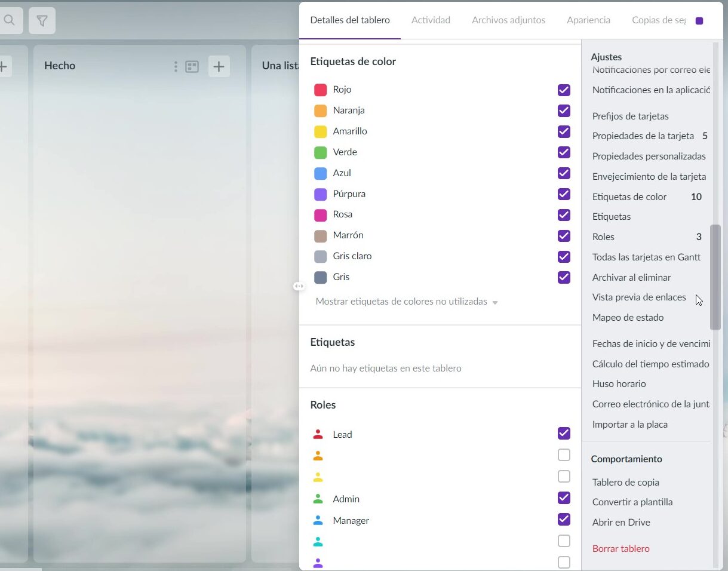Click Importar a la placa

pyautogui.click(x=629, y=425)
